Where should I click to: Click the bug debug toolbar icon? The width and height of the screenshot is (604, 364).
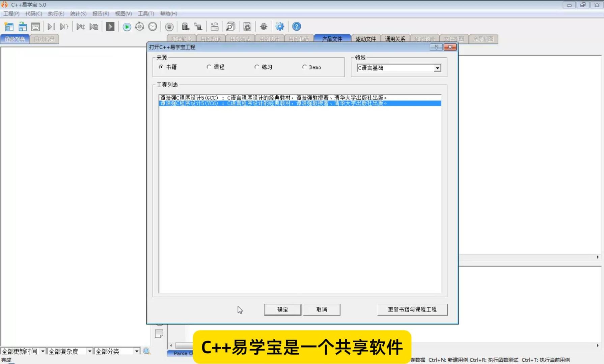(x=264, y=27)
